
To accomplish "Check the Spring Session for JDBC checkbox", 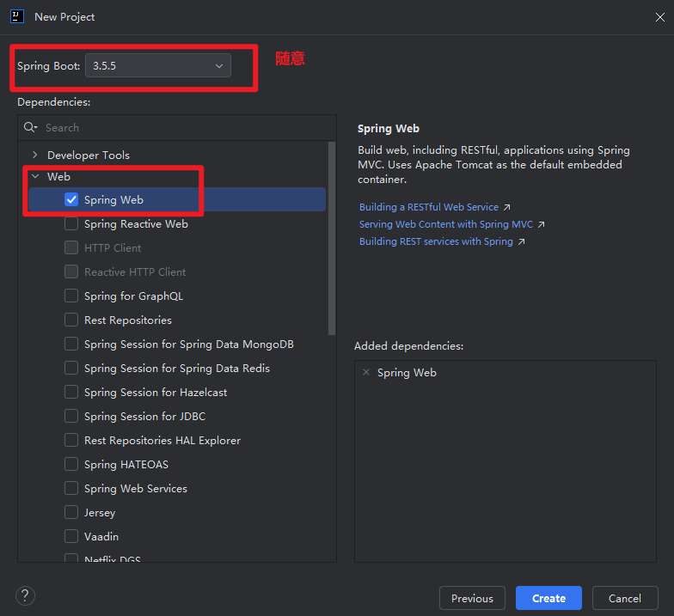I will (x=71, y=416).
